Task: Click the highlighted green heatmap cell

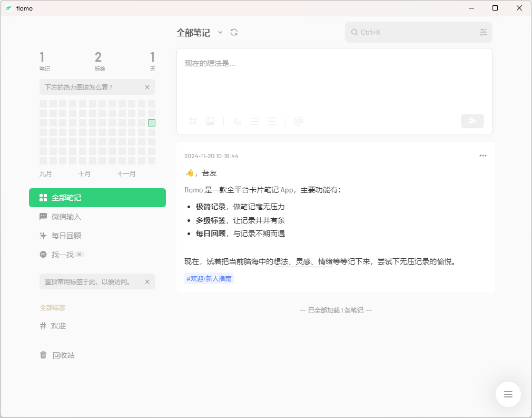Action: [x=152, y=122]
